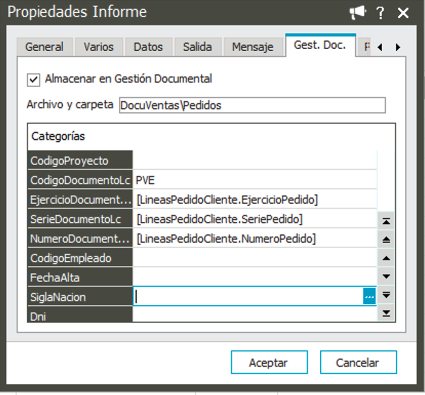The width and height of the screenshot is (425, 395).
Task: Move category to the very bottom
Action: coord(386,313)
